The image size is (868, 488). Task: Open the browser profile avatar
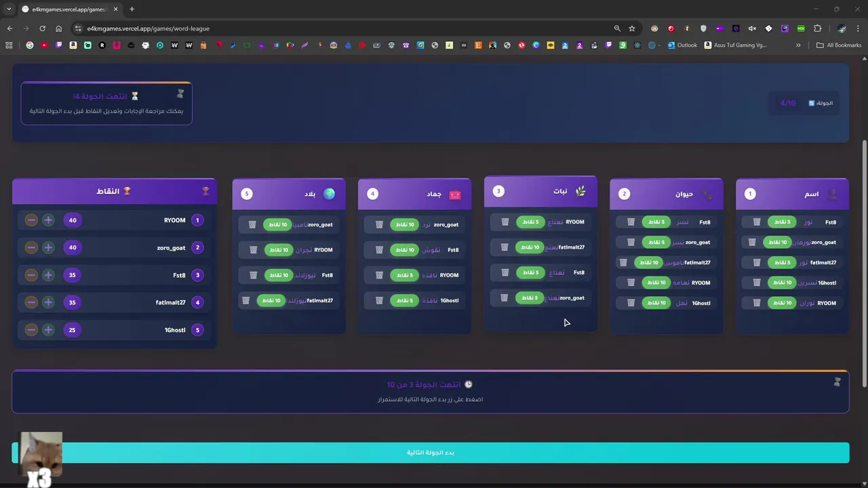tap(842, 28)
